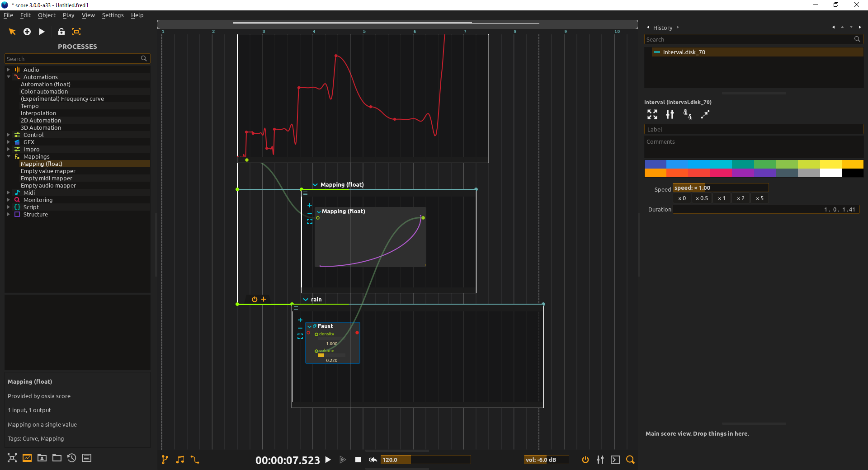Click the orange music notes icon
The image size is (868, 470).
(x=180, y=460)
